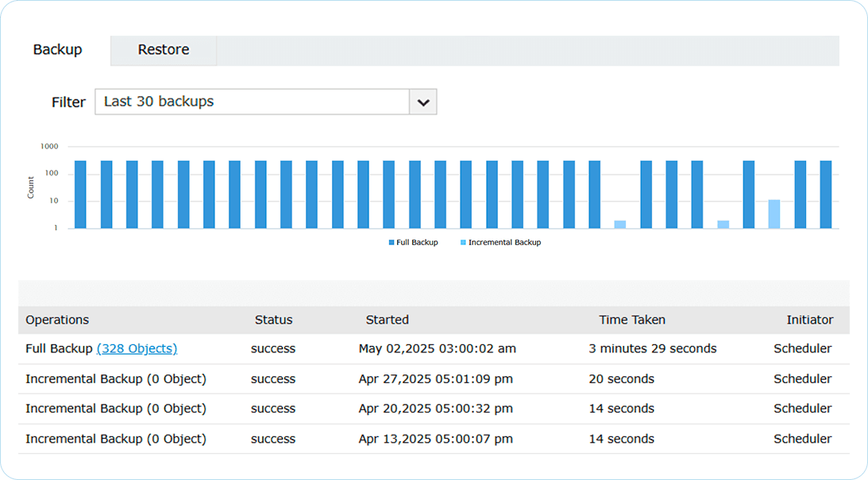Open the Last 30 backups filter dropdown
Viewport: 868px width, 480px height.
[266, 102]
